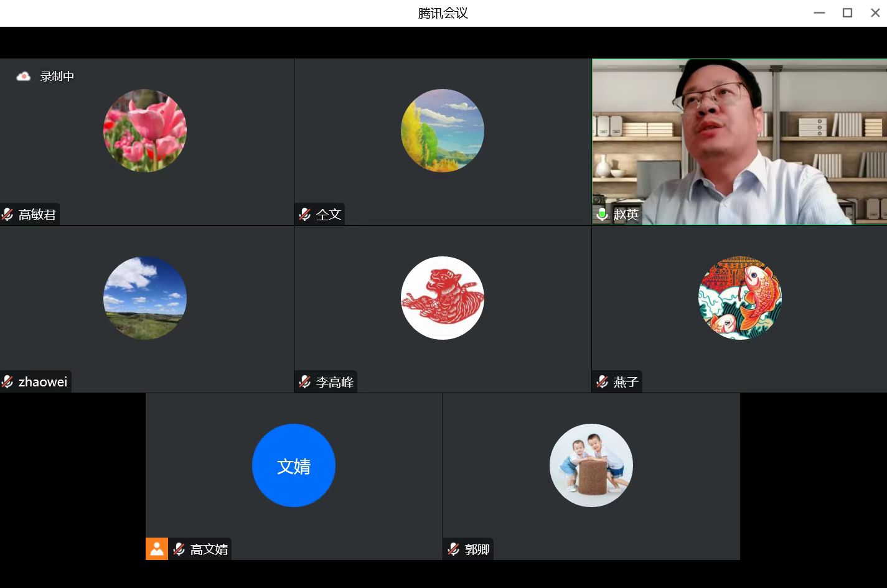Select the autumn lake avatar of 仝文
Image resolution: width=887 pixels, height=588 pixels.
point(443,131)
